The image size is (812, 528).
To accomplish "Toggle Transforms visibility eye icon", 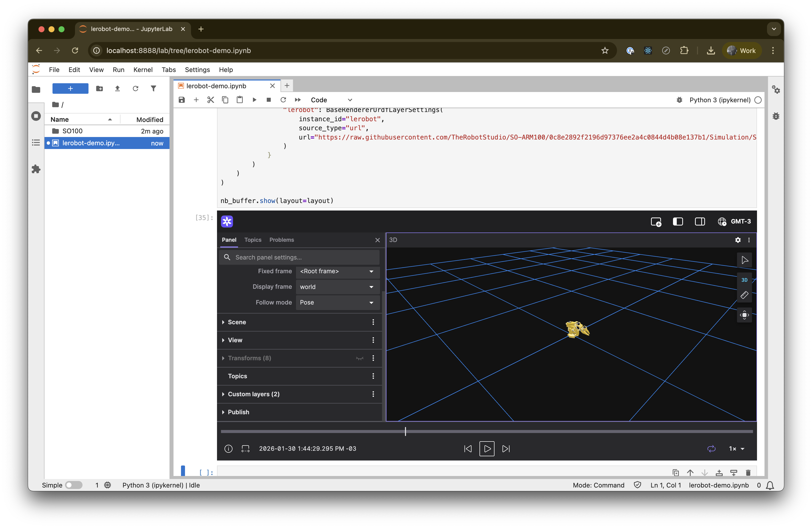I will pos(359,358).
